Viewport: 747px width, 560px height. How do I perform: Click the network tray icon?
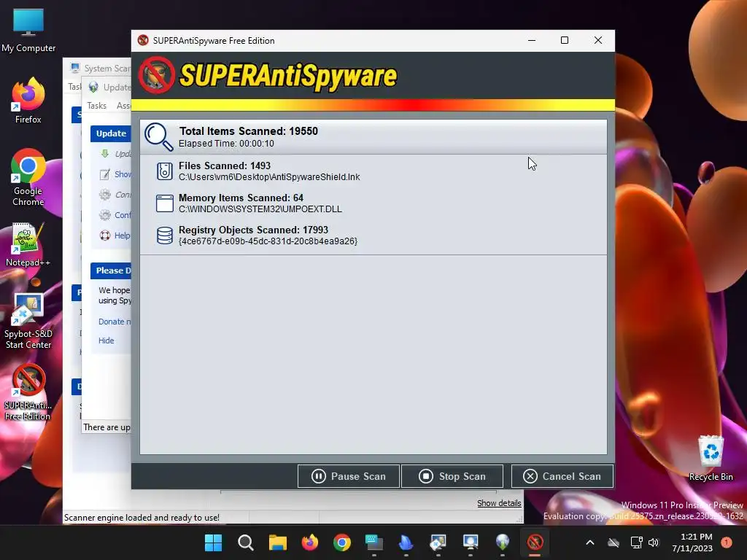click(x=636, y=542)
